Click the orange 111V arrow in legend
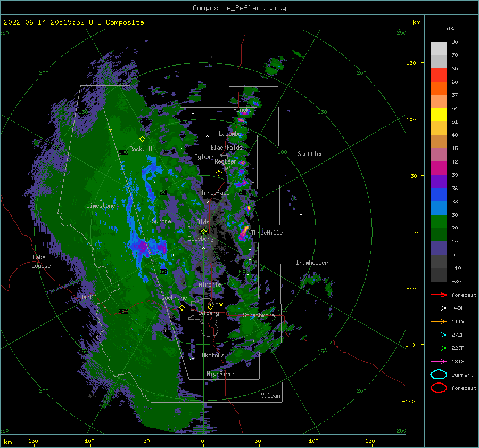 click(439, 321)
